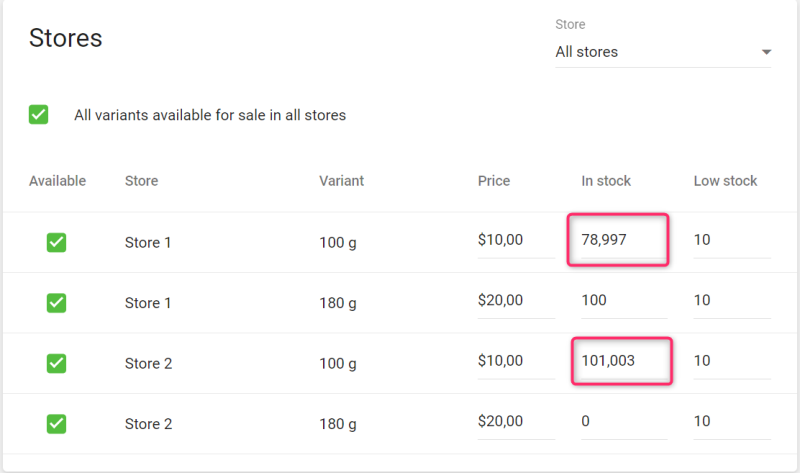Edit low stock field for Store 1 100 g
Screen dimensions: 800x473
[731, 242]
